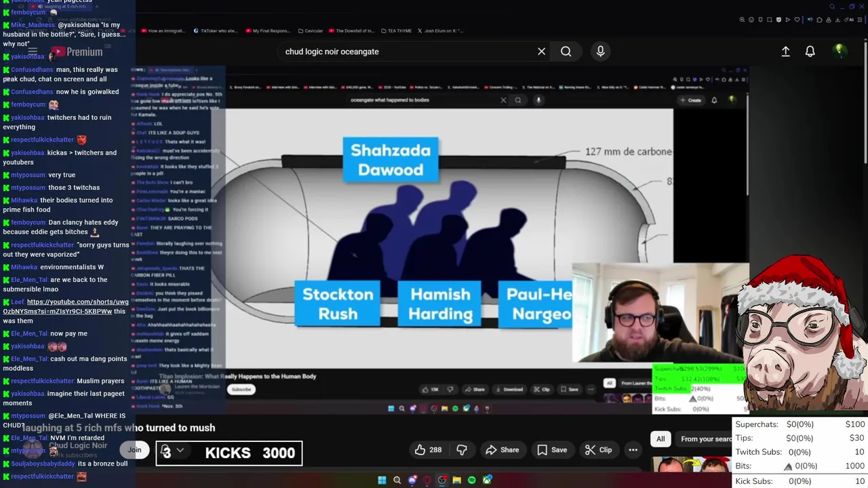Viewport: 868px width, 488px height.
Task: Click chat username "Mike_Madness"
Action: click(33, 25)
